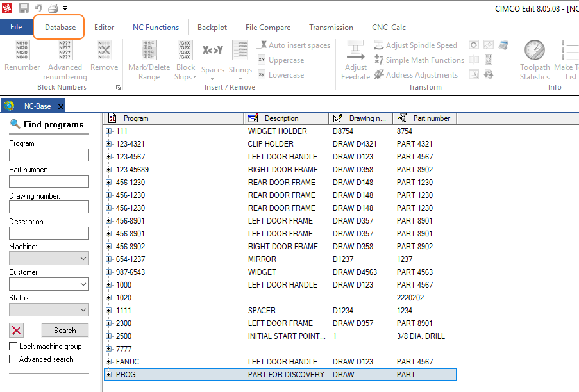Image resolution: width=579 pixels, height=392 pixels.
Task: Click the Drawing number search field
Action: click(x=49, y=206)
